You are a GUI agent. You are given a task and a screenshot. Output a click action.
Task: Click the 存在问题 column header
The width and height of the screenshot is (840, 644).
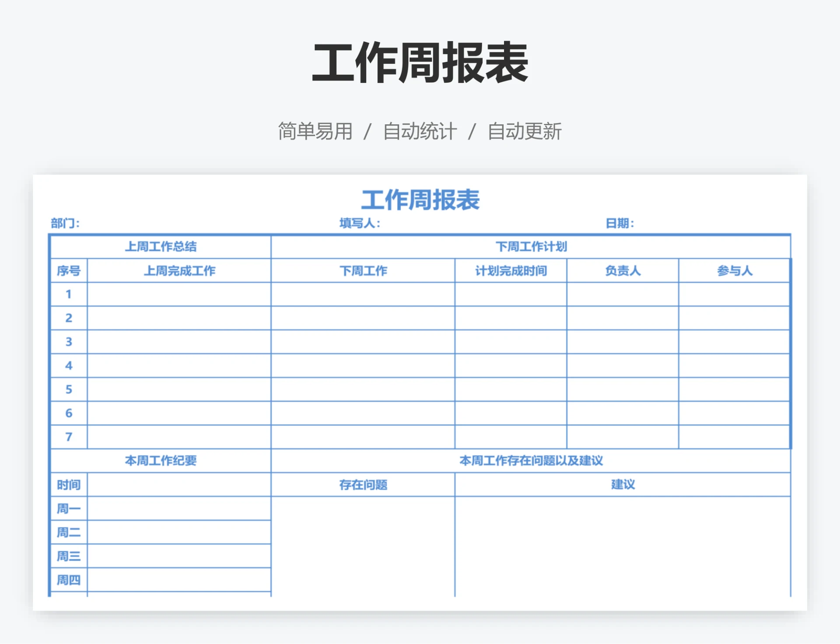click(x=363, y=485)
